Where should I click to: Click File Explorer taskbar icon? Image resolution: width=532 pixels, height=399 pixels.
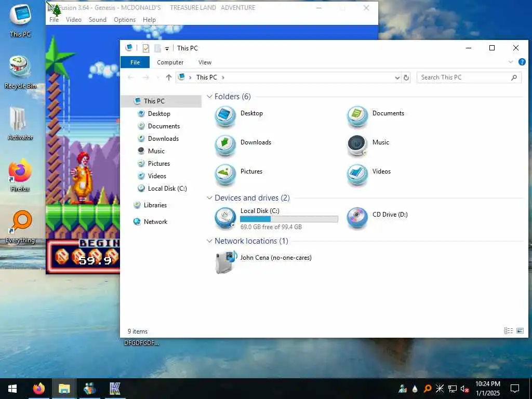pyautogui.click(x=64, y=389)
